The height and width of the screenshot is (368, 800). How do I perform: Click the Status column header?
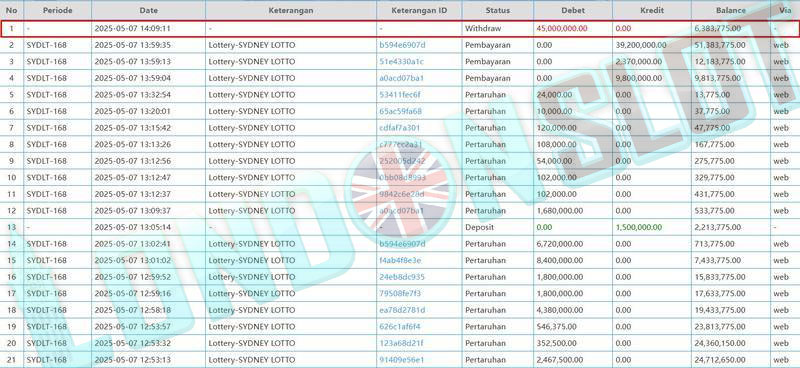497,10
